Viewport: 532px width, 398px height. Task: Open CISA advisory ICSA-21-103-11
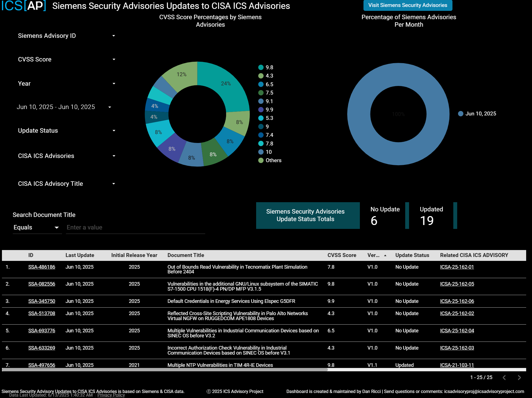click(457, 365)
